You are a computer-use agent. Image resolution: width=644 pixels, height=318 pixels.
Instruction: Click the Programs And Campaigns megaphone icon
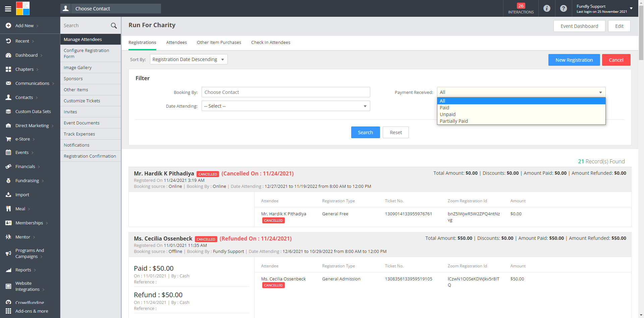[8, 253]
